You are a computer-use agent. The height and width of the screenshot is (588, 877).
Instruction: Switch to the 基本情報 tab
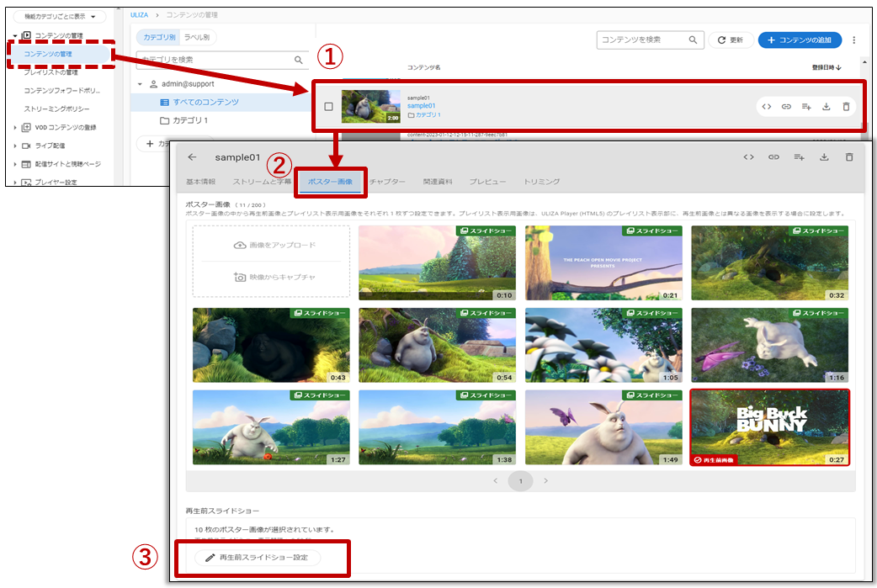201,182
